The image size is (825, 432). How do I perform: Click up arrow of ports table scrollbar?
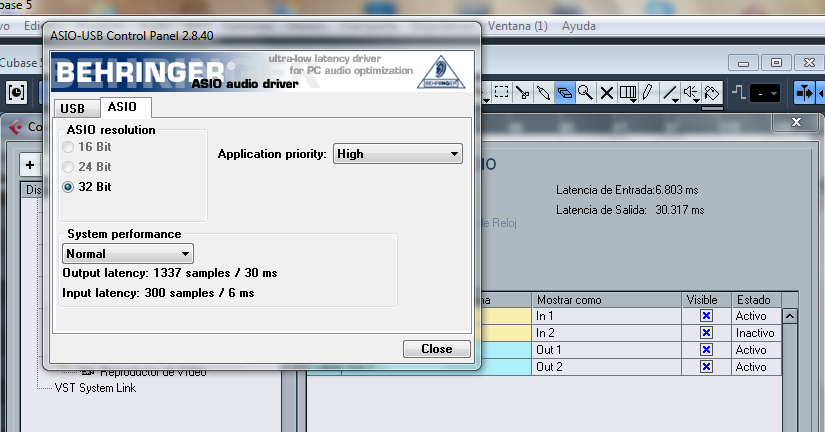[x=790, y=316]
